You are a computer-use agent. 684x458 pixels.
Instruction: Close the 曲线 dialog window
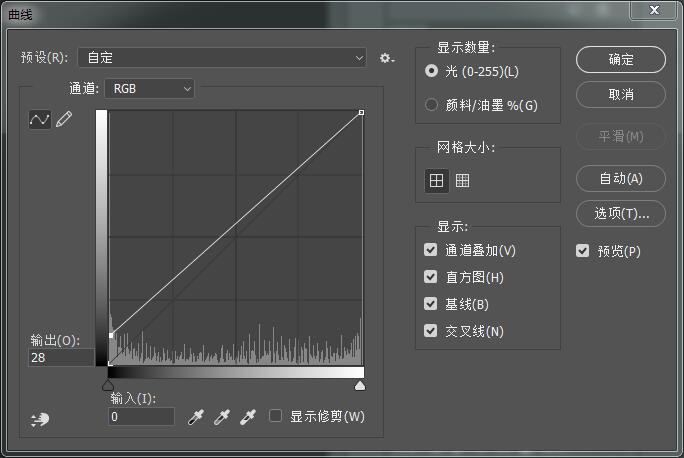pos(654,10)
